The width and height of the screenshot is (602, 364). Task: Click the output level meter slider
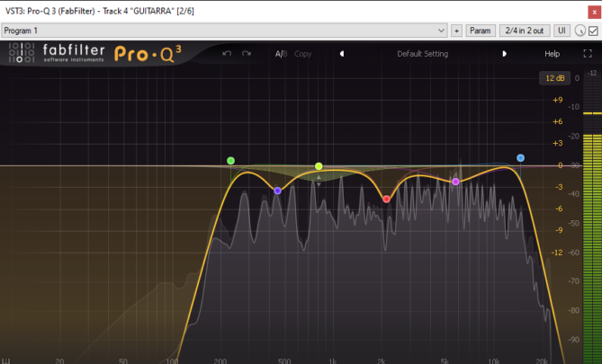(590, 114)
